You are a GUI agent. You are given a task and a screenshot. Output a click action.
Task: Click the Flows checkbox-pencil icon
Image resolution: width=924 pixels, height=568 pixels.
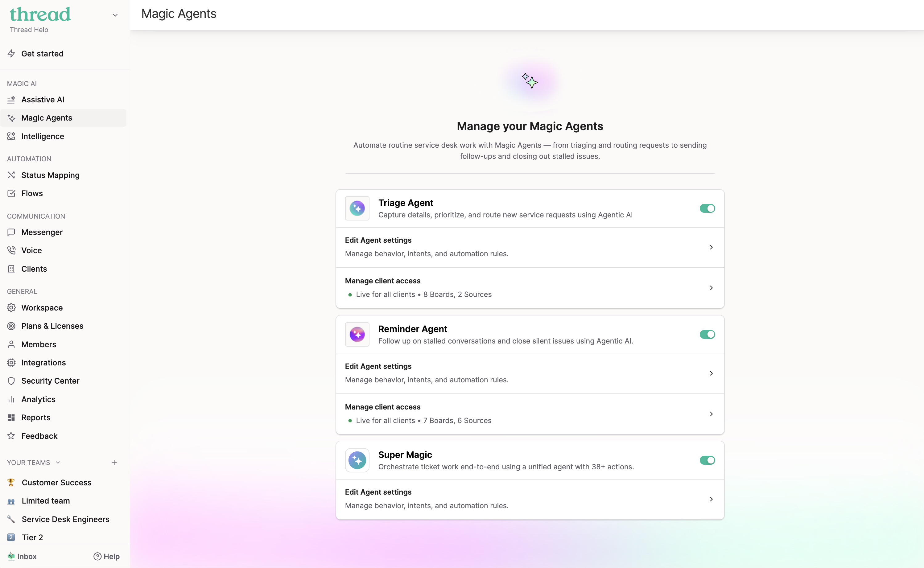point(11,193)
